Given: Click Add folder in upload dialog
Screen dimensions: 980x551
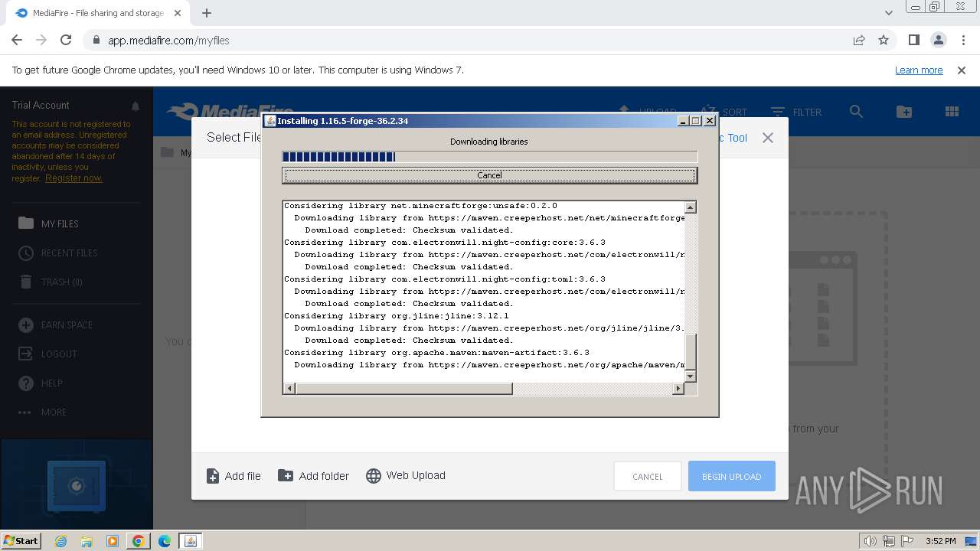Looking at the screenshot, I should pyautogui.click(x=313, y=476).
